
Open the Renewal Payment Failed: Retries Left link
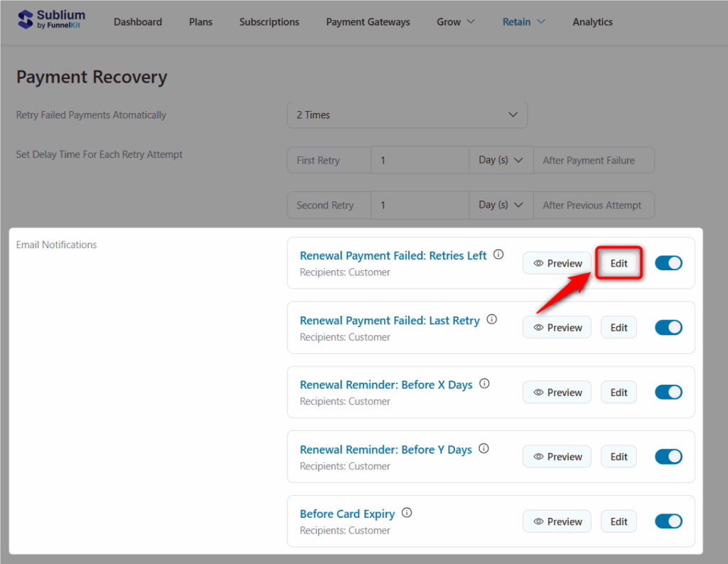[x=393, y=255]
